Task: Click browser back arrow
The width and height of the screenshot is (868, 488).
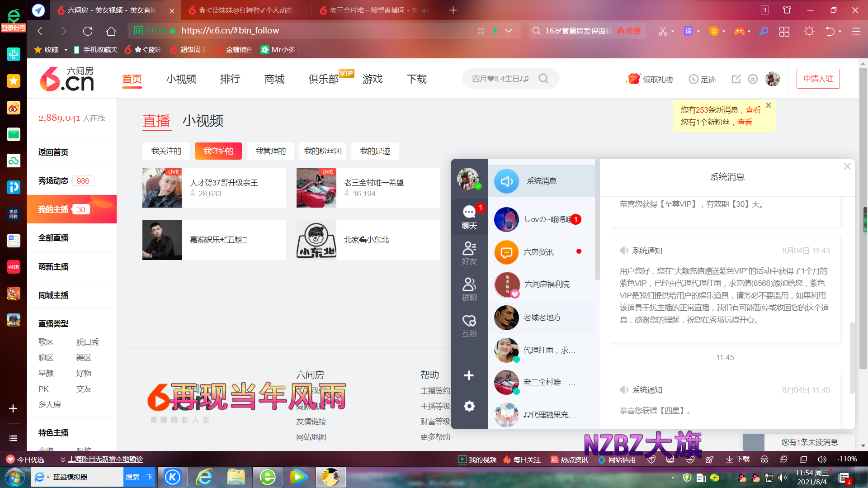Action: [40, 31]
